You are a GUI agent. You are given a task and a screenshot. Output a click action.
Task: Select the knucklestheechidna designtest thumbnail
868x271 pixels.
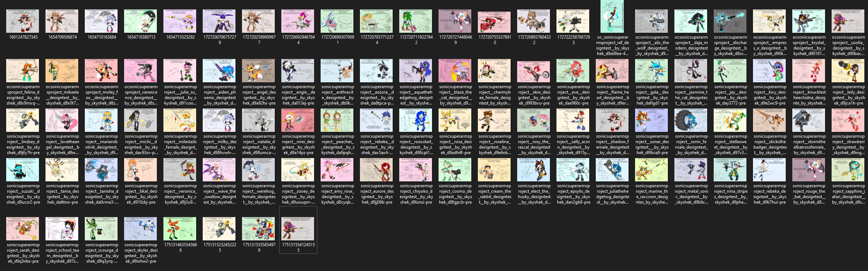point(809,71)
